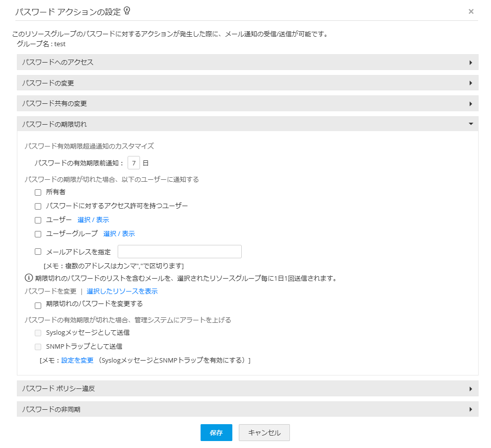Viewport: 491px width, 448px height.
Task: Enable メールアドレスを指定 checkbox
Action: click(38, 252)
